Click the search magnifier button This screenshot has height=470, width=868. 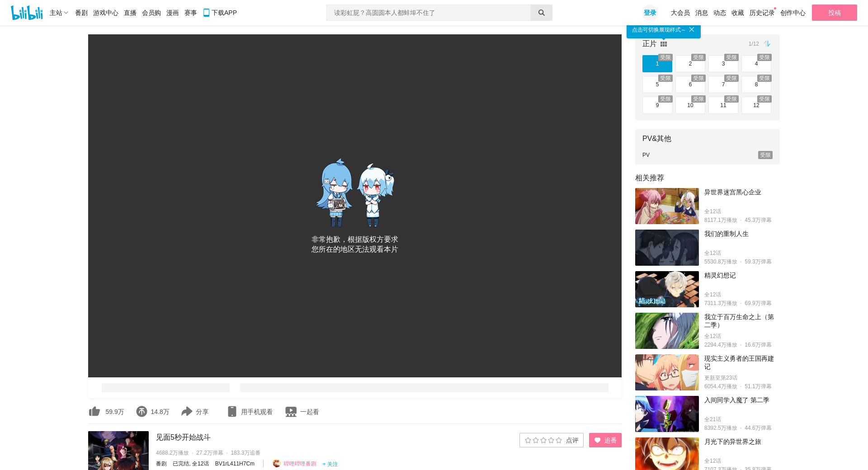tap(541, 13)
